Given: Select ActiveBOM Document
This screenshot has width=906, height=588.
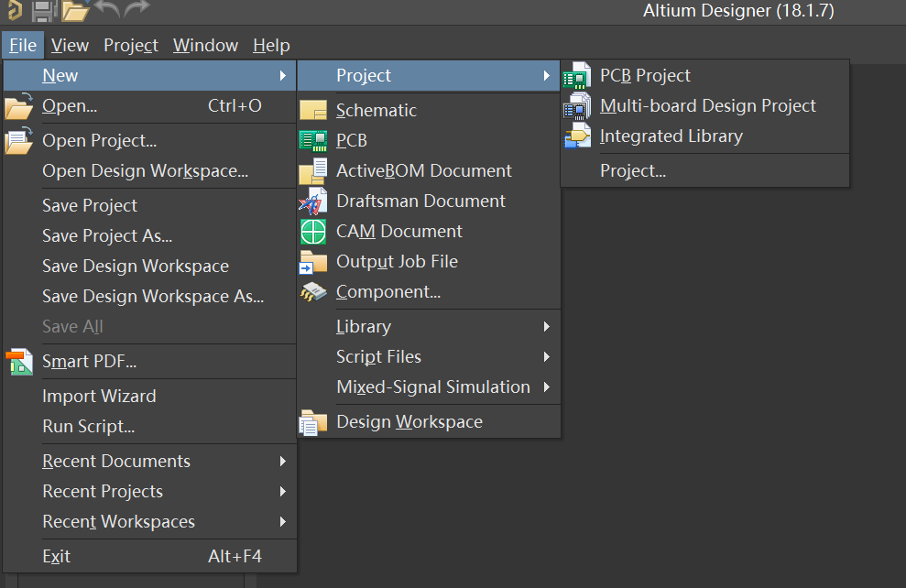Looking at the screenshot, I should point(429,171).
